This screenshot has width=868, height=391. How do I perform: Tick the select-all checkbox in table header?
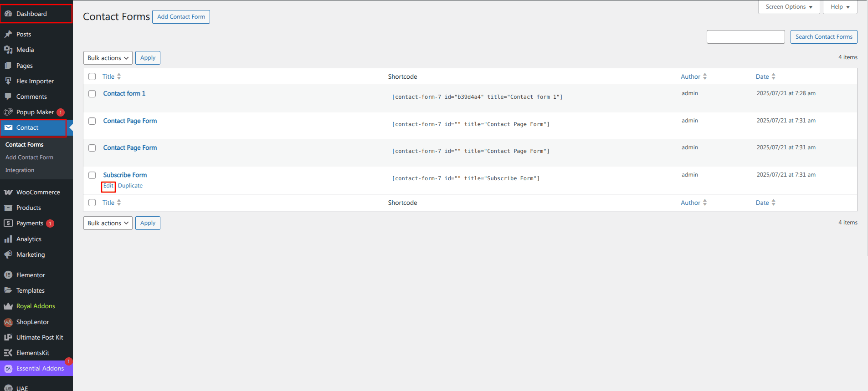tap(92, 76)
